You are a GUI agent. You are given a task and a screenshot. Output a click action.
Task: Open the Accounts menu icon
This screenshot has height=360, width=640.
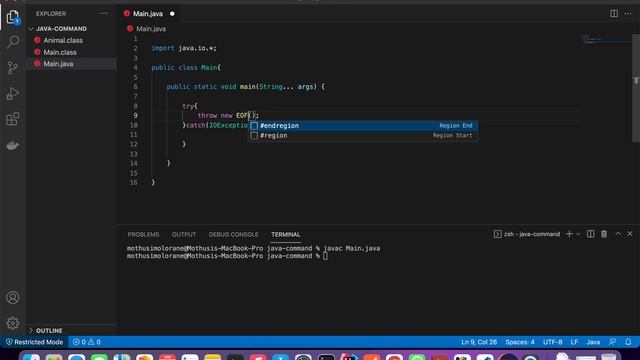[x=13, y=298]
